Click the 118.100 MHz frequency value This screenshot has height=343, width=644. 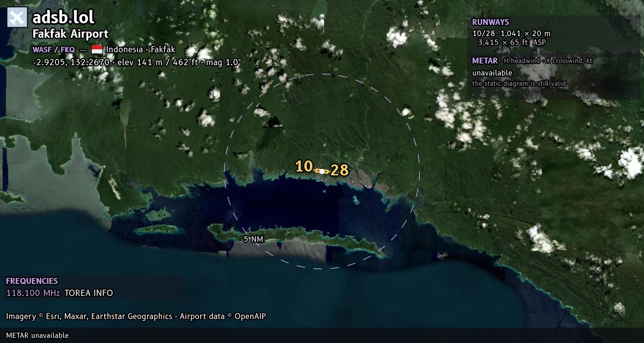pos(33,293)
